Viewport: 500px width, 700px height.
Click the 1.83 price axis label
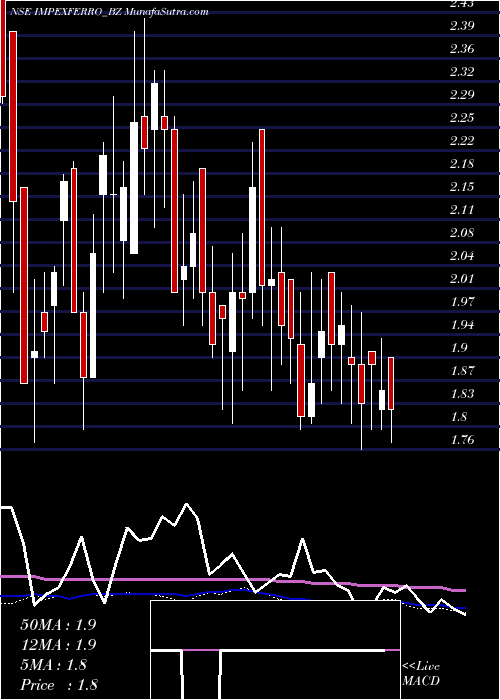[461, 394]
